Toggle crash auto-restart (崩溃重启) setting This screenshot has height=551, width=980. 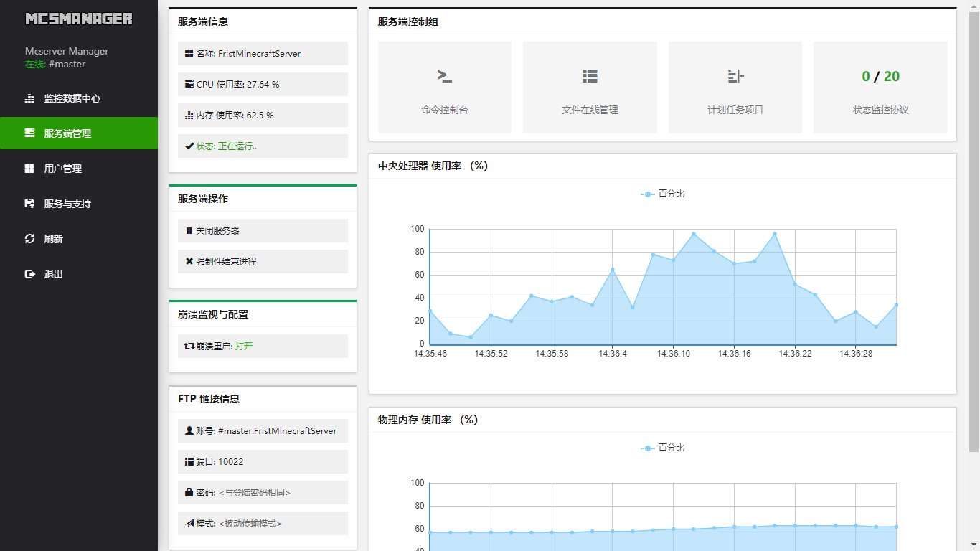[244, 346]
